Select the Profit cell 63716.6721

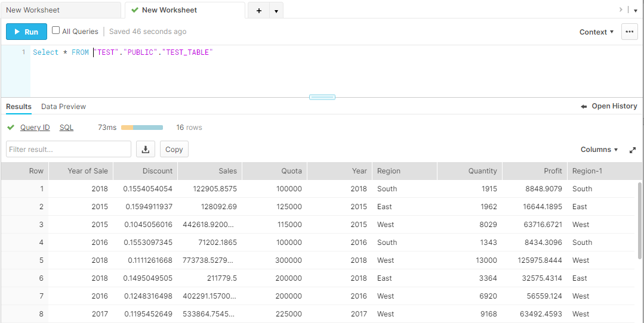pos(534,225)
